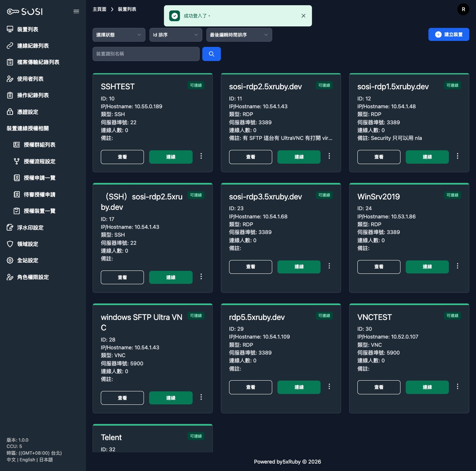The height and width of the screenshot is (471, 476).
Task: Click 可連線 badge on WinSrv2019
Action: coord(453,195)
